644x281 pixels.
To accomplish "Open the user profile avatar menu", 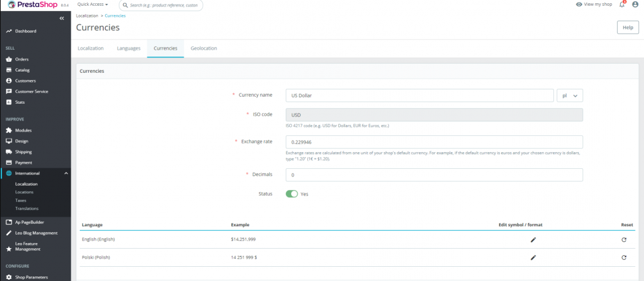I will pyautogui.click(x=636, y=5).
